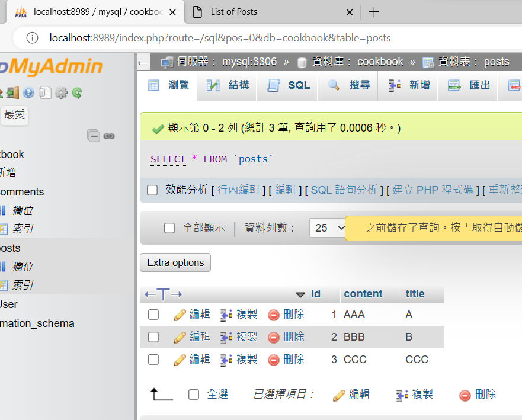Image resolution: width=522 pixels, height=420 pixels.
Task: Open the Browse (瀏覽) tab
Action: 168,85
